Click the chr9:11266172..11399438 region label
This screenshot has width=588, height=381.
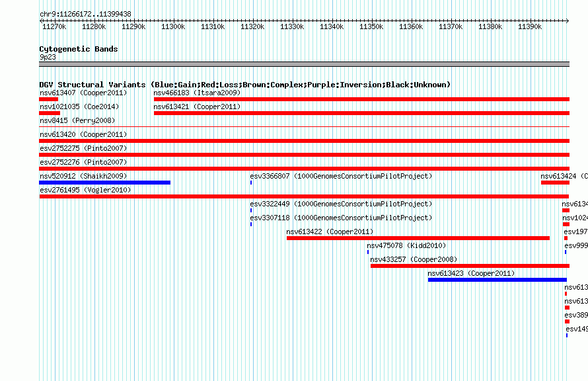point(85,15)
